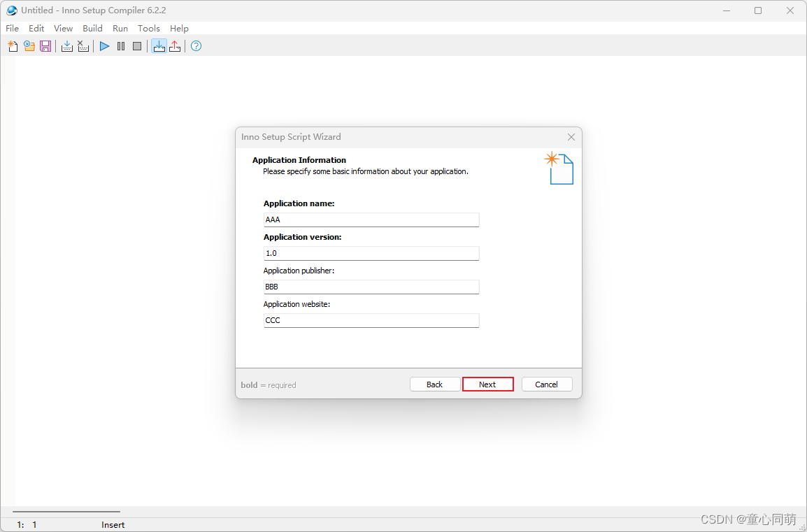
Task: Run the setup with the blue play icon
Action: coord(104,46)
